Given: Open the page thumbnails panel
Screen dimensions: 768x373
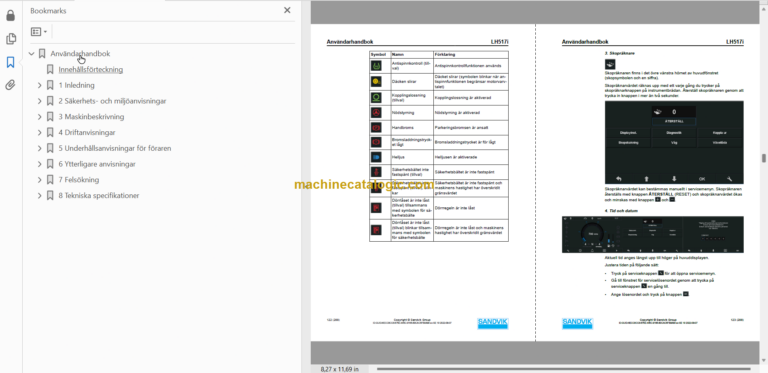Looking at the screenshot, I should (10, 39).
